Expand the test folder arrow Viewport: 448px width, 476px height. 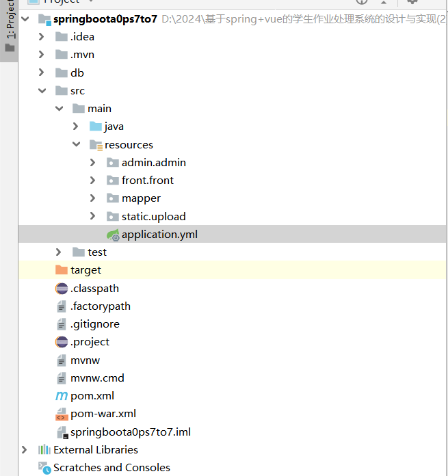59,252
